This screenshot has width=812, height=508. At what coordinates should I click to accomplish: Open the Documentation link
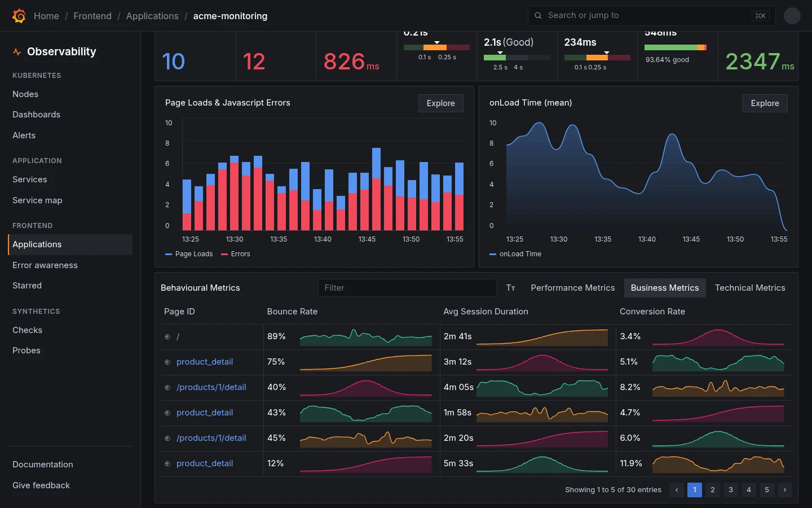(43, 465)
